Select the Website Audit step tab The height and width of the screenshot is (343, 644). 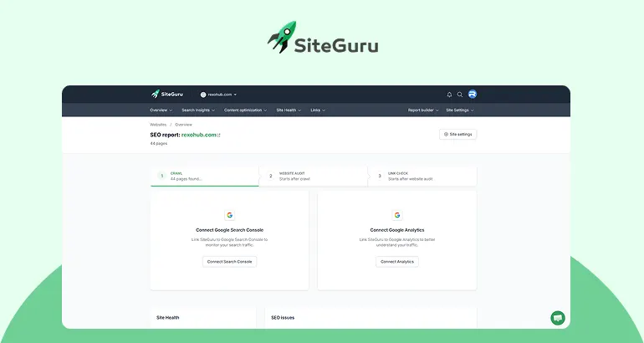(314, 177)
